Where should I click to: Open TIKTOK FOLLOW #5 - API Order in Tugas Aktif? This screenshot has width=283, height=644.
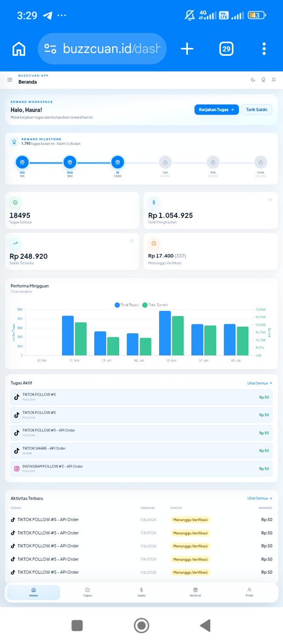pyautogui.click(x=141, y=433)
